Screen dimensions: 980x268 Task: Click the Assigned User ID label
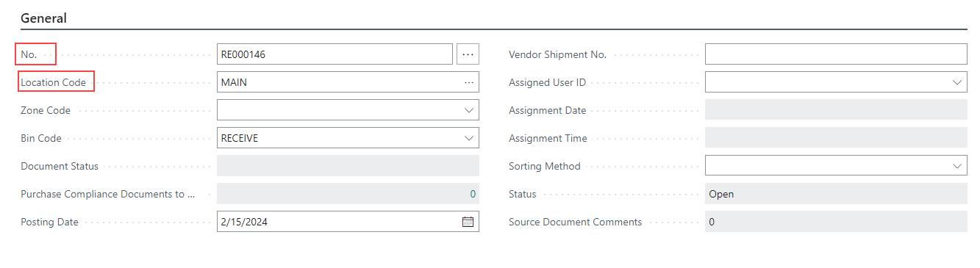click(548, 82)
